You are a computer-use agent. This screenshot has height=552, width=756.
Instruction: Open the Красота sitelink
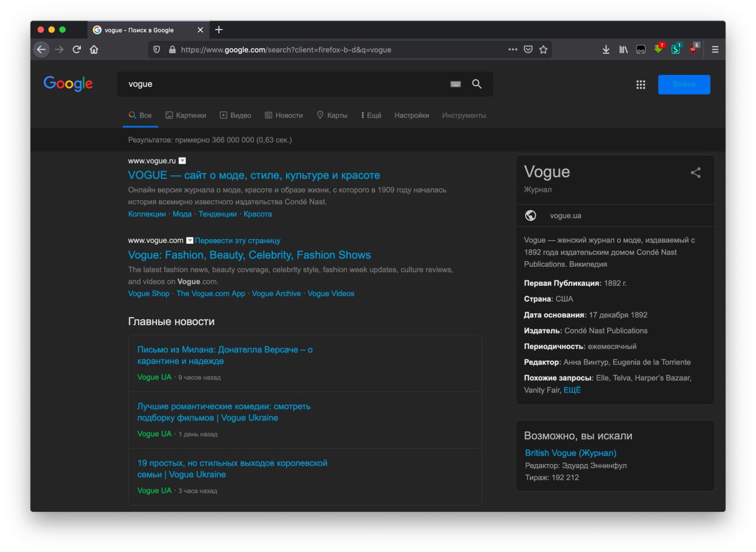(258, 214)
